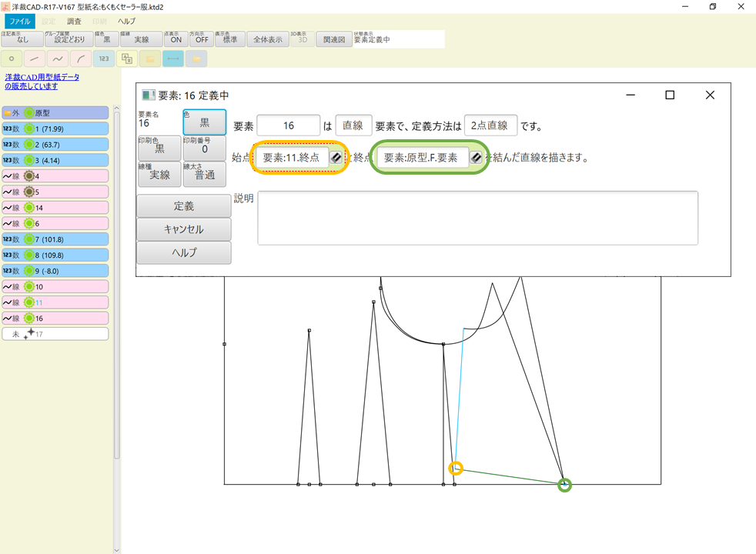Open the ヘルプ menu
The height and width of the screenshot is (554, 756).
click(125, 21)
